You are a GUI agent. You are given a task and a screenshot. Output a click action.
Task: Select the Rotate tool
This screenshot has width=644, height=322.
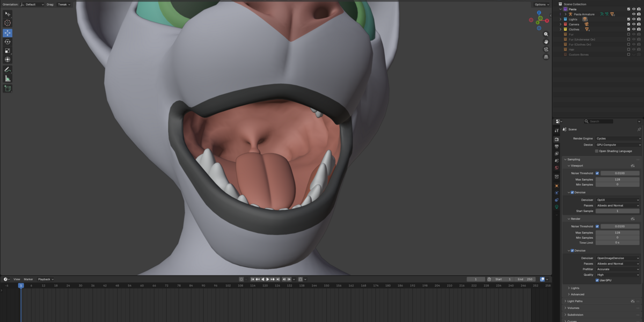[8, 42]
